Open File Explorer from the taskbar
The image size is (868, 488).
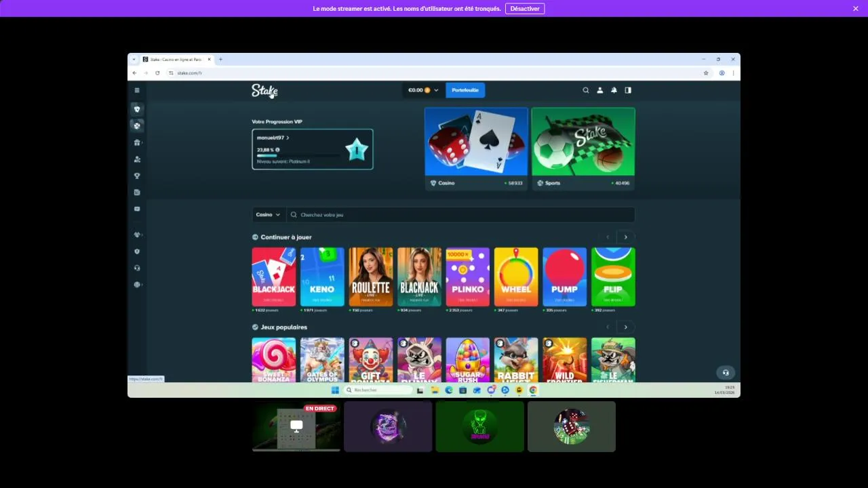pos(434,390)
